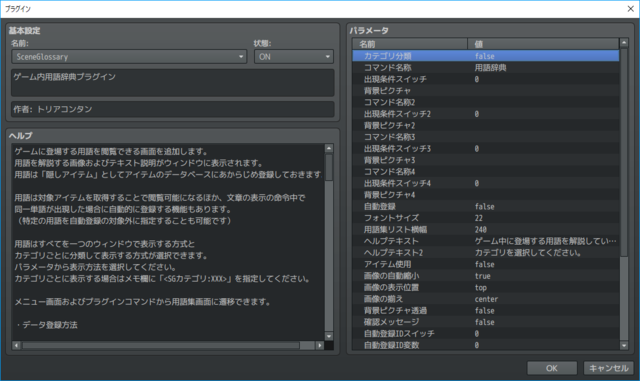Image resolution: width=640 pixels, height=381 pixels.
Task: Click the 値 column header
Action: [x=543, y=44]
